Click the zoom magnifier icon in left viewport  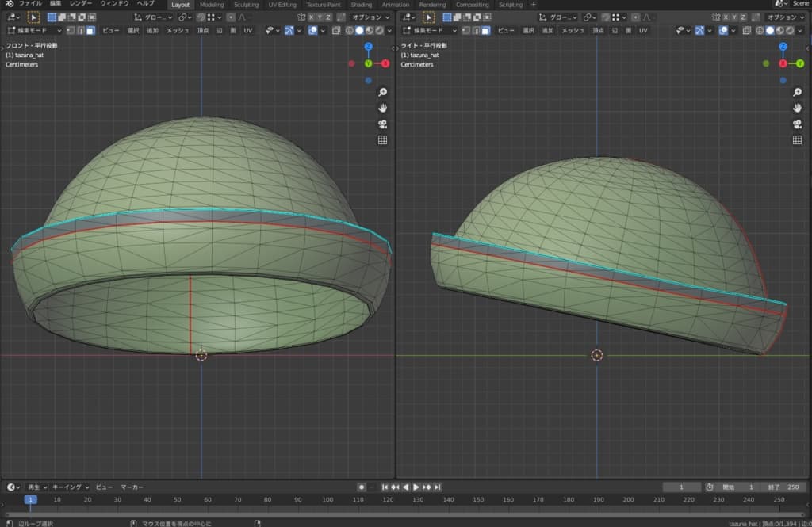pos(382,92)
